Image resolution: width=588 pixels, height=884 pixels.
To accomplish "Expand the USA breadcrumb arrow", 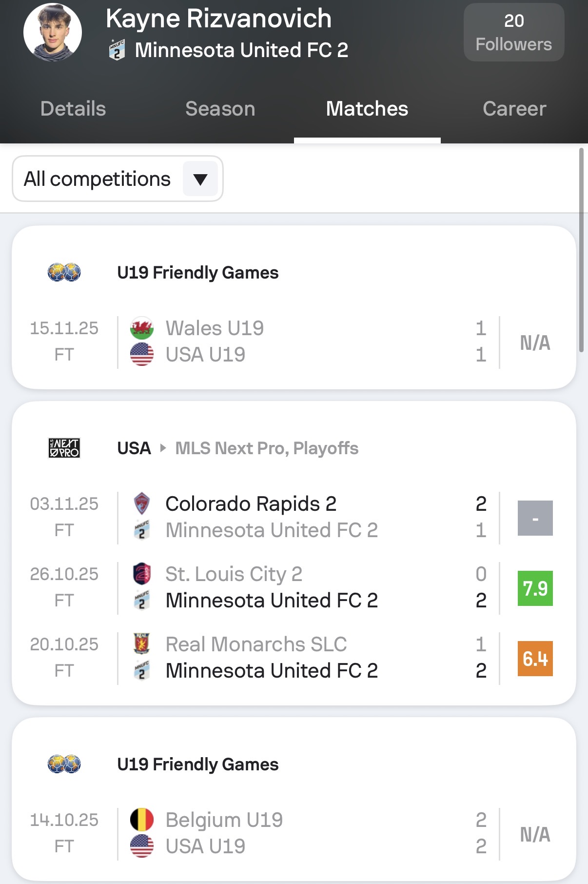I will pos(163,448).
